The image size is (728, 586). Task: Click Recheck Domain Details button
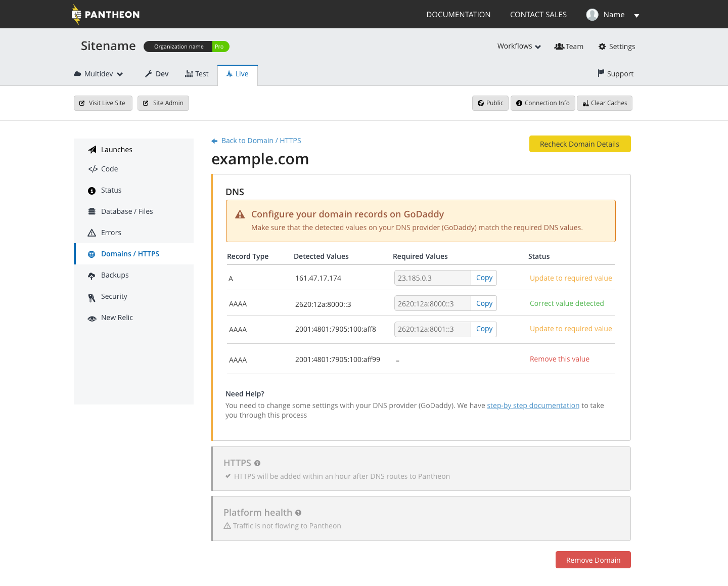pyautogui.click(x=580, y=144)
